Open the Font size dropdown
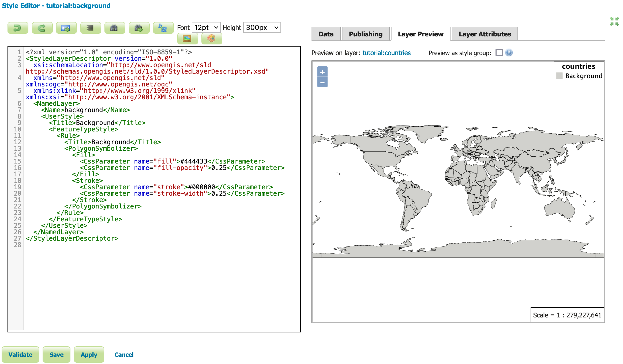This screenshot has width=623, height=364. 206,27
